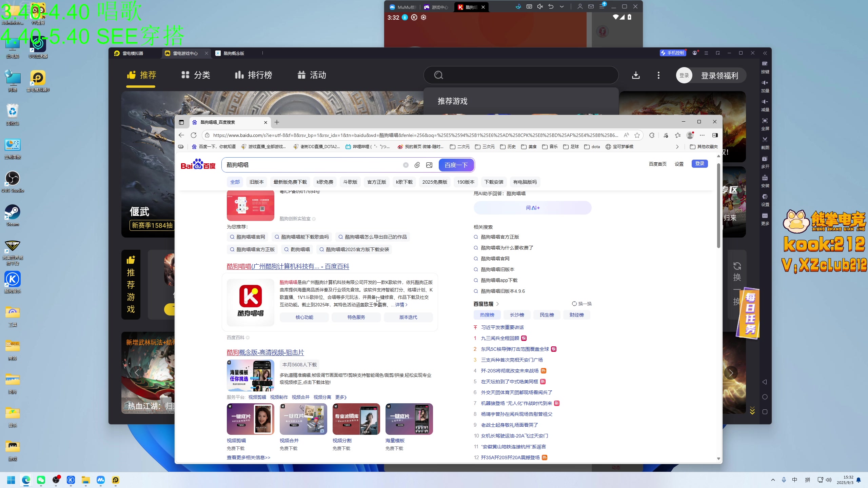Open Windows Start menu

click(x=11, y=480)
